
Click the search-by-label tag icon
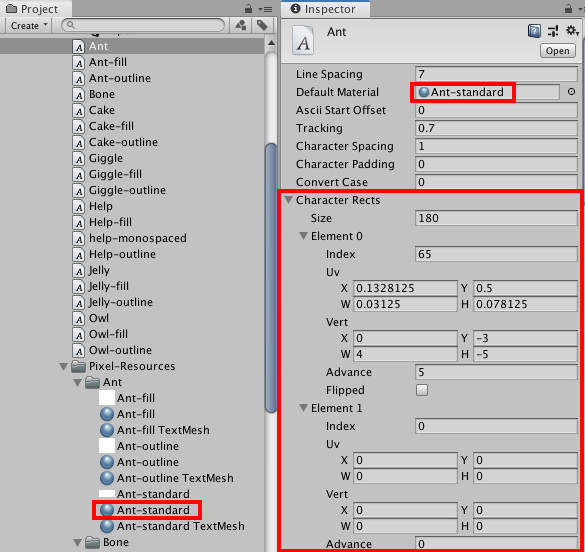coord(262,25)
